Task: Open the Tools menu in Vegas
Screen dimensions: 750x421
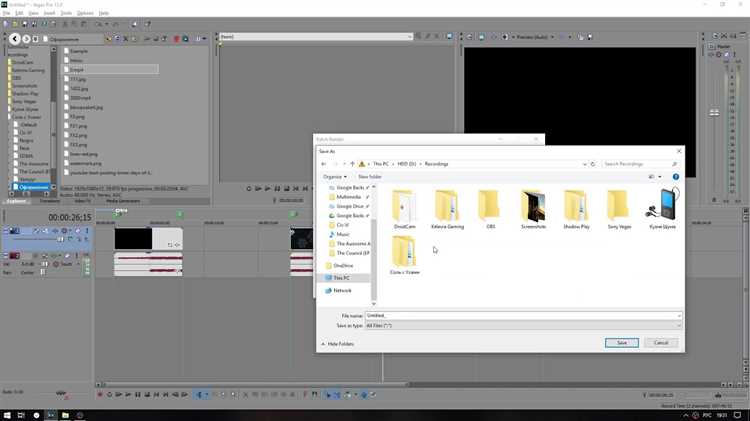Action: (x=65, y=13)
